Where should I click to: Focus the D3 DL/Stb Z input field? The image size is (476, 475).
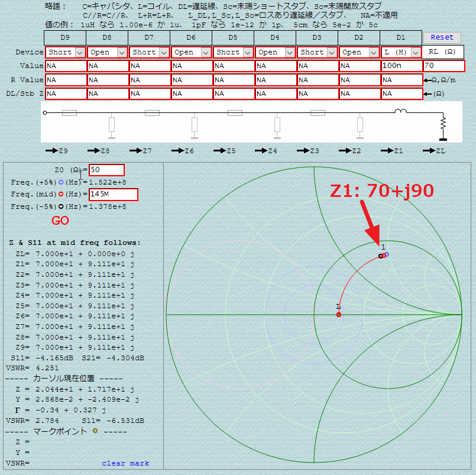click(318, 94)
